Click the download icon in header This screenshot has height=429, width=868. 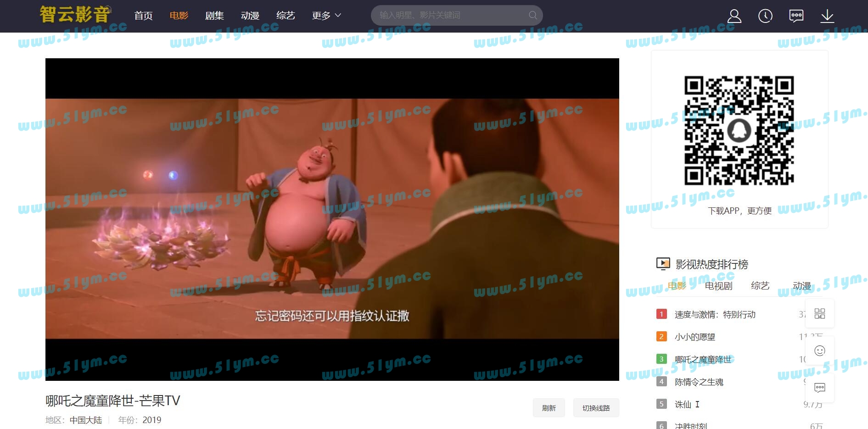pyautogui.click(x=827, y=16)
